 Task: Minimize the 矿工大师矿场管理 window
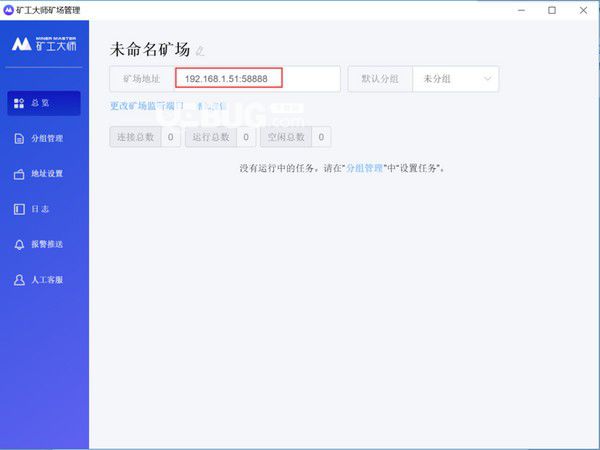(x=521, y=10)
